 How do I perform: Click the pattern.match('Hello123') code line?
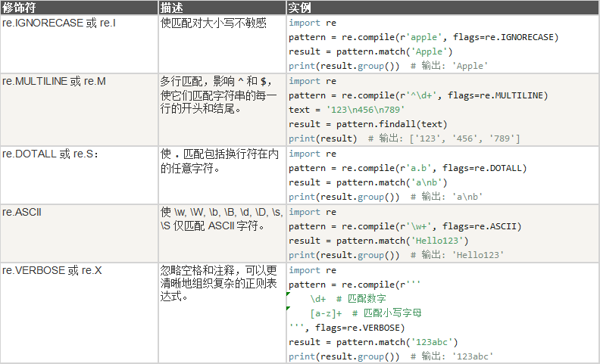(379, 241)
